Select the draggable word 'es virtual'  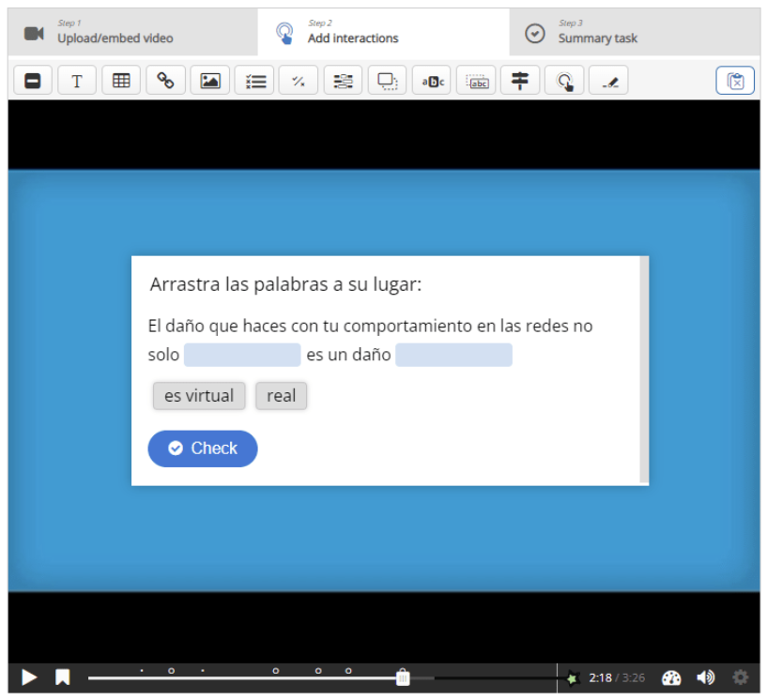tap(199, 395)
